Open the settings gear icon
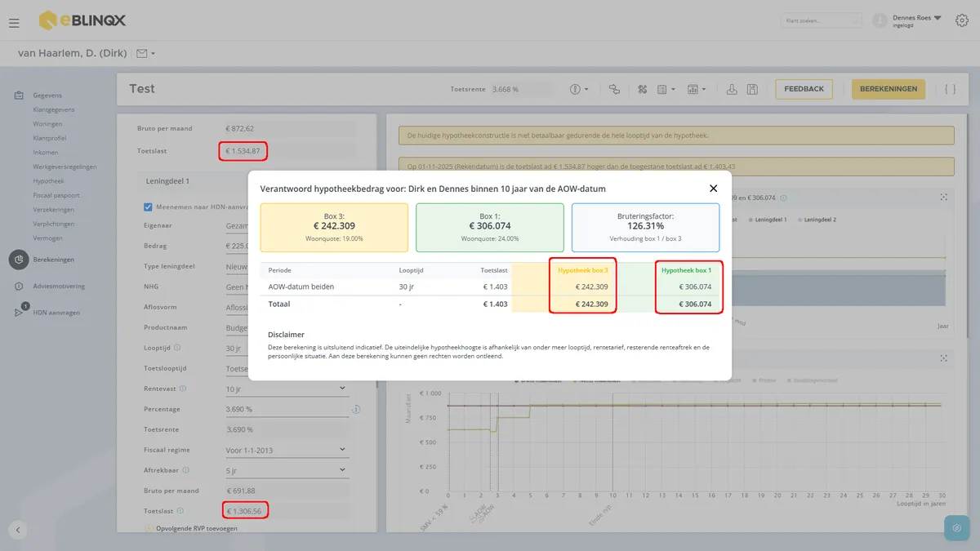The width and height of the screenshot is (980, 551). 961,20
